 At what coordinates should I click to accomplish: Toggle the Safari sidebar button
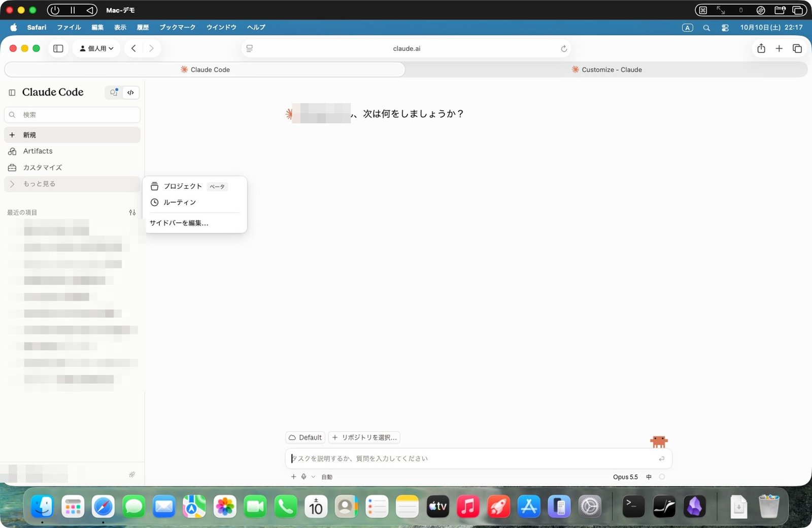pos(58,49)
